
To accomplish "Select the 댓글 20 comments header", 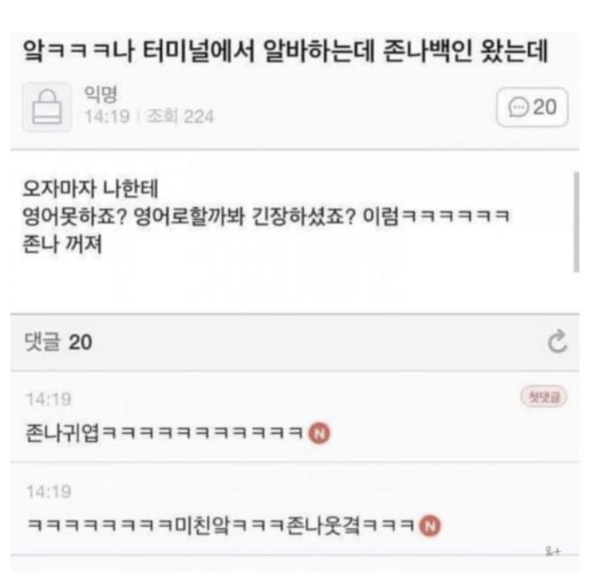I will point(58,342).
